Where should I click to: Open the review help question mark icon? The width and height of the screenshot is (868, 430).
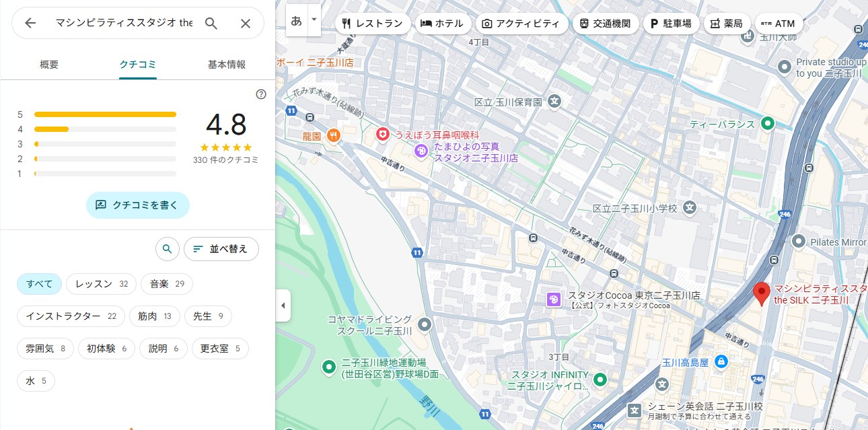[261, 94]
